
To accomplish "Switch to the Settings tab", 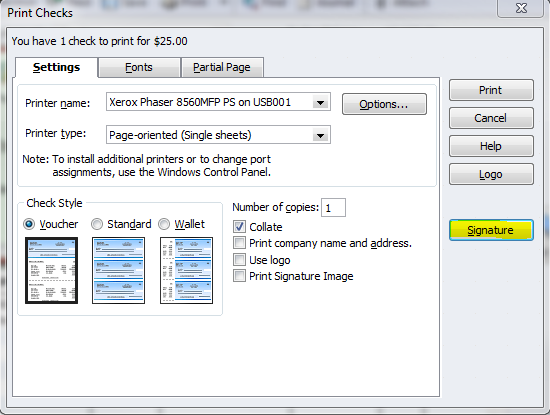I will pyautogui.click(x=56, y=67).
